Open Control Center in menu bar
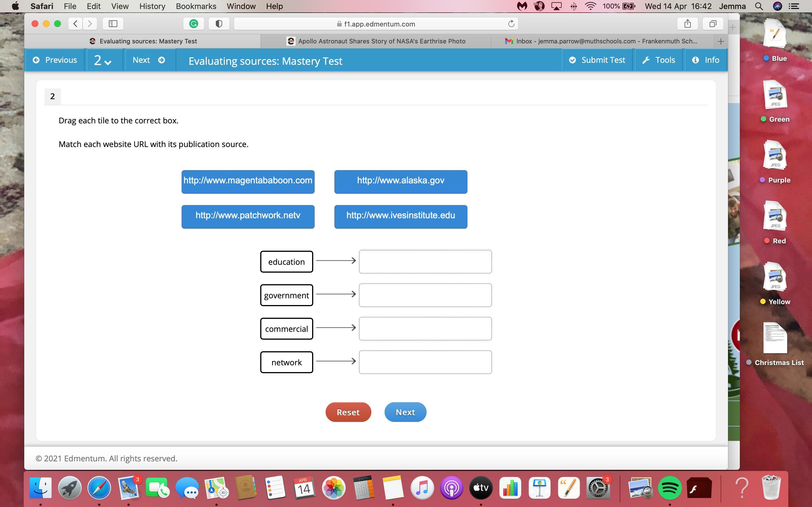 [x=794, y=6]
